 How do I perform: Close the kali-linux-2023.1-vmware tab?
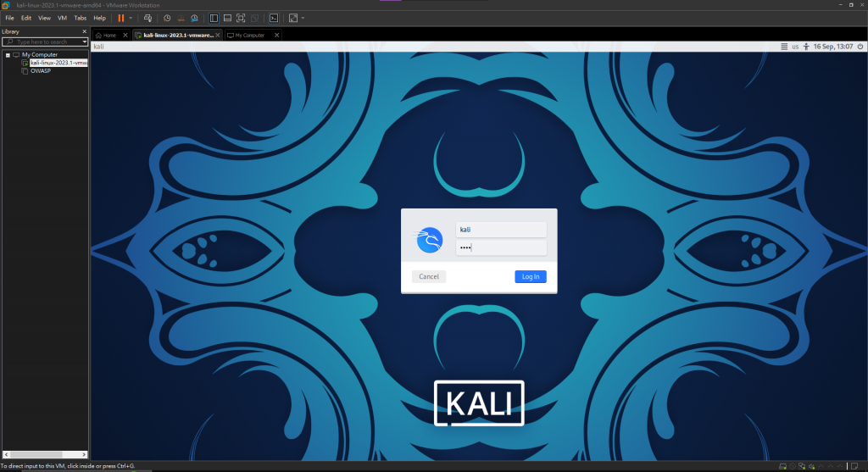pyautogui.click(x=218, y=35)
